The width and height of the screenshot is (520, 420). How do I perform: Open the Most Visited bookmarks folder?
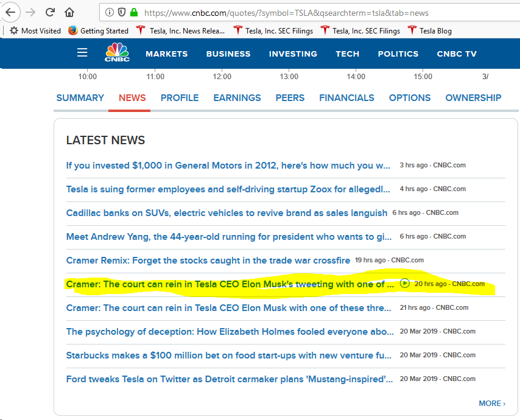(35, 31)
